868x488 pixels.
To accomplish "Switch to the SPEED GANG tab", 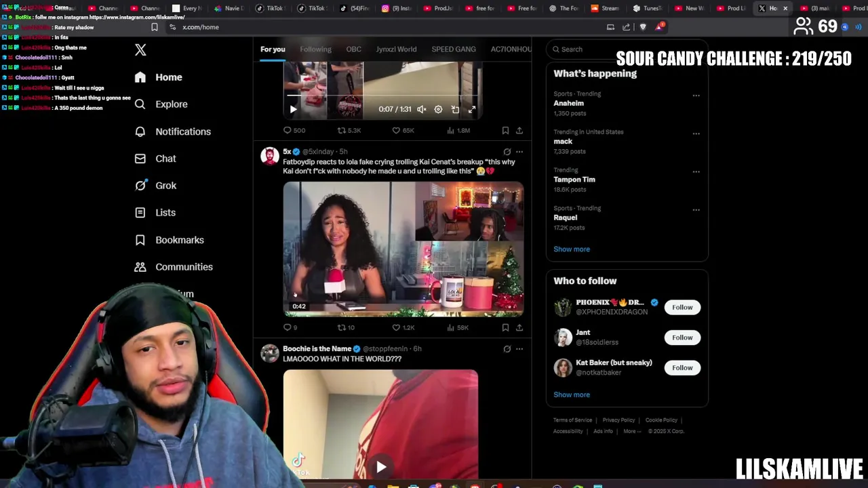I will 454,49.
